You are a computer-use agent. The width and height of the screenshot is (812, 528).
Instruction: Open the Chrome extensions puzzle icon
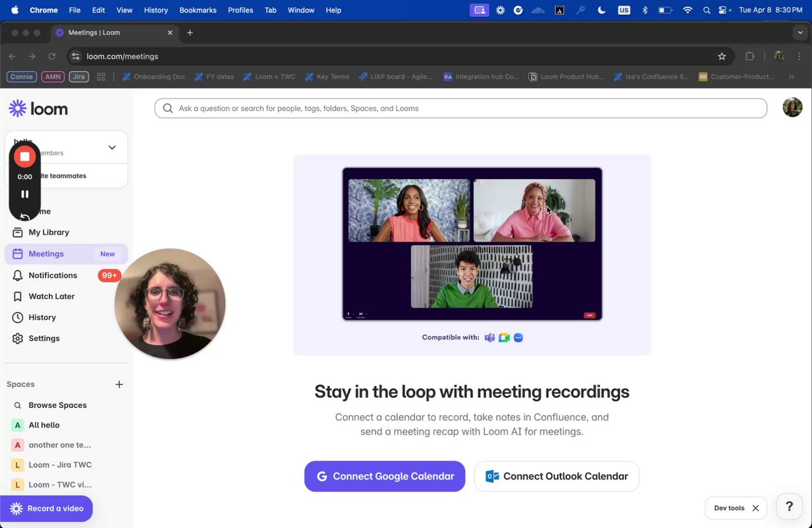[x=750, y=56]
